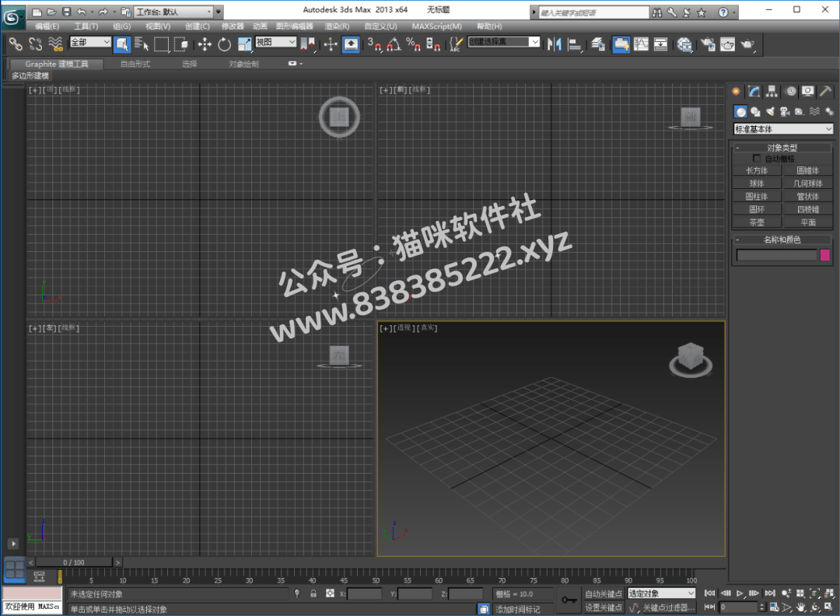This screenshot has width=840, height=616.
Task: Click the magenta object color swatch
Action: tap(825, 255)
